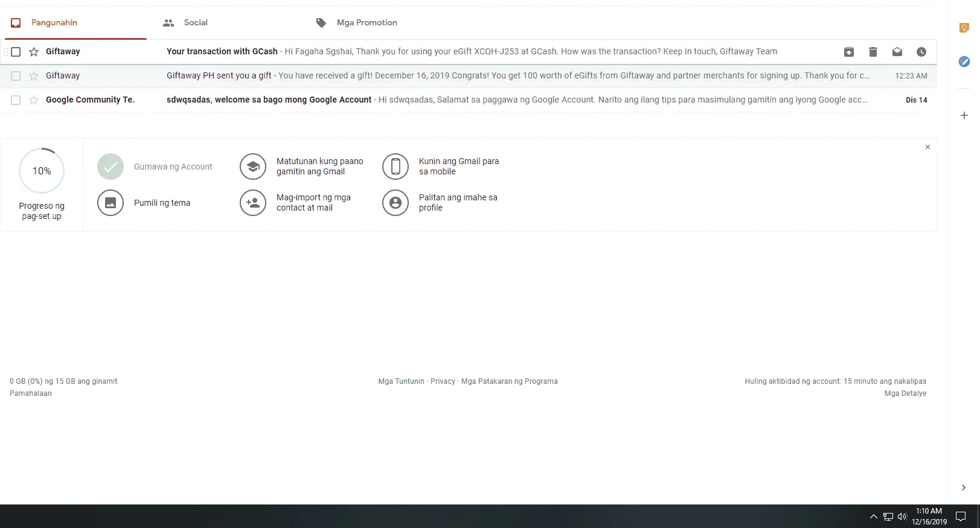
Task: Click phone icon for Gmail mobile
Action: pyautogui.click(x=396, y=167)
